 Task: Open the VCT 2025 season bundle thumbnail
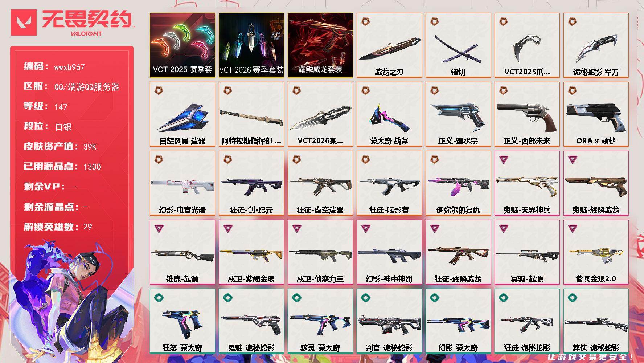tap(182, 45)
